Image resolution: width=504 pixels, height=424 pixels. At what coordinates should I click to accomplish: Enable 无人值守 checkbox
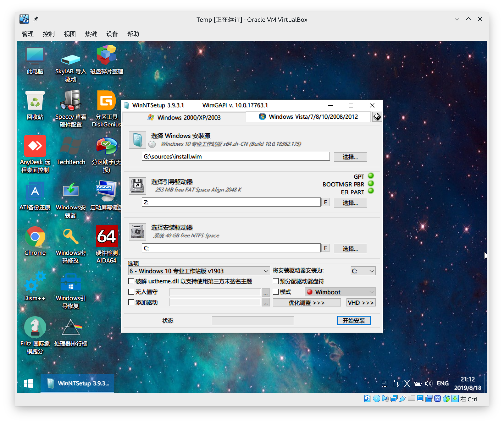point(131,292)
